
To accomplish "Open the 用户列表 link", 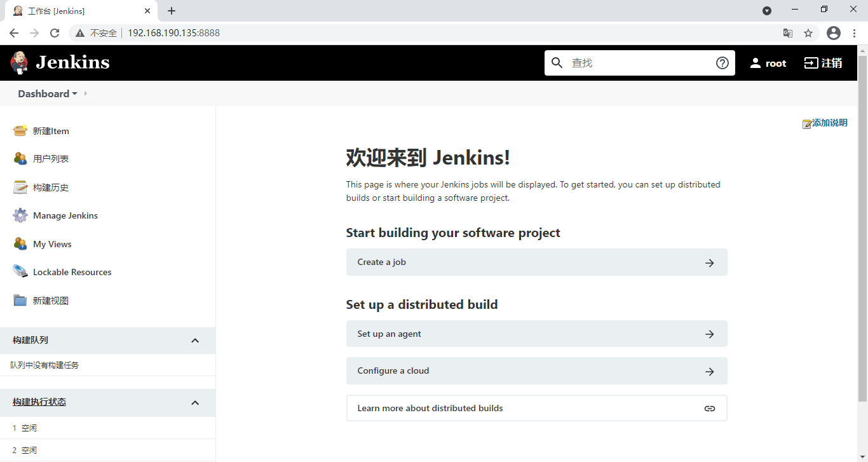I will [51, 159].
